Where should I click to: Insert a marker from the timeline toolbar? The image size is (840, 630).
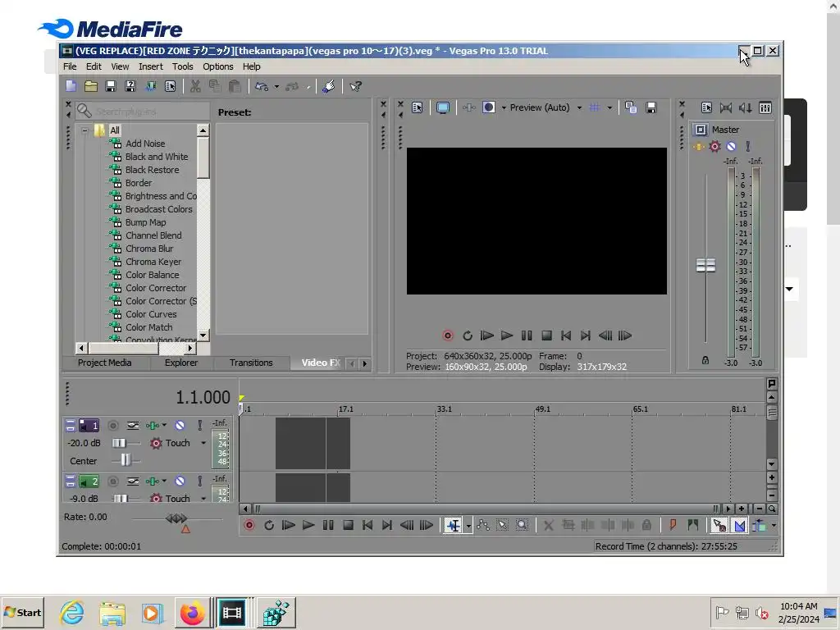coord(673,526)
